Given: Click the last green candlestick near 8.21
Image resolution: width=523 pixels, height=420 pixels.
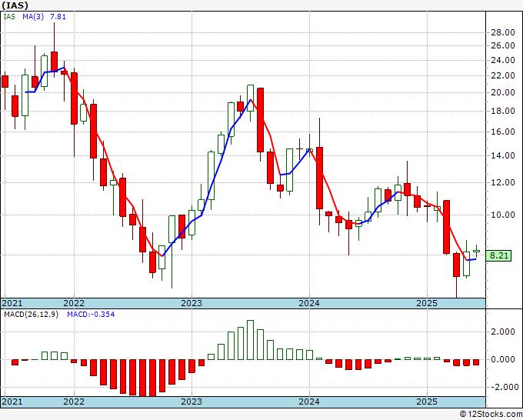Looking at the screenshot, I should click(x=476, y=251).
